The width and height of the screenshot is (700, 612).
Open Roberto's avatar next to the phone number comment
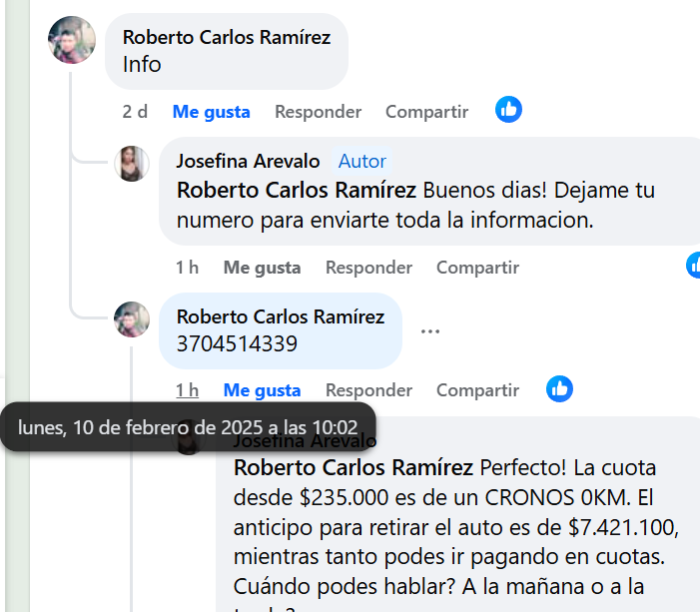pos(132,319)
